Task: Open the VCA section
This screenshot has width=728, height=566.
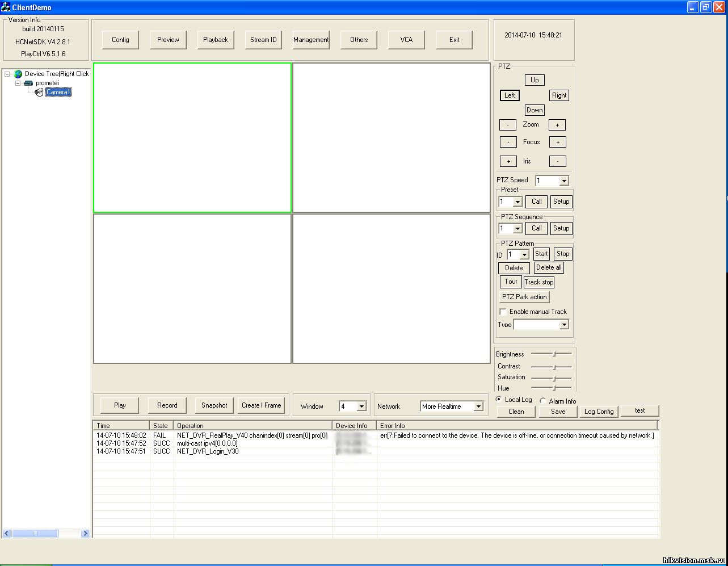Action: point(406,40)
